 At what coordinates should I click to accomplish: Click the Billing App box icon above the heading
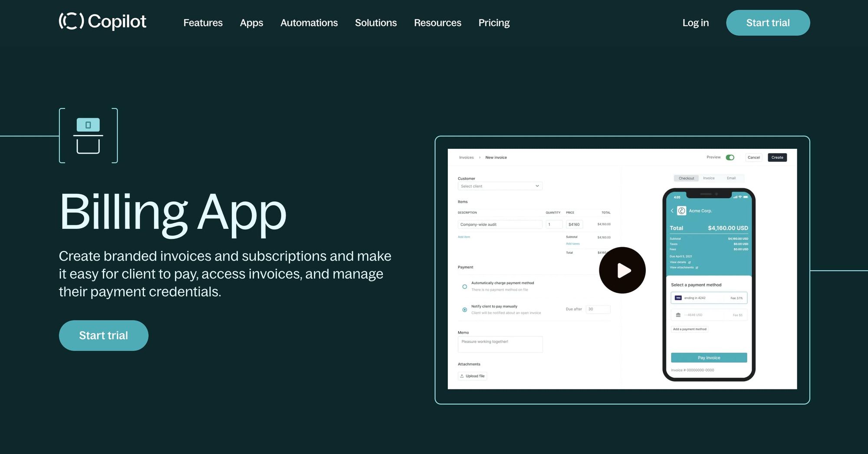[88, 135]
